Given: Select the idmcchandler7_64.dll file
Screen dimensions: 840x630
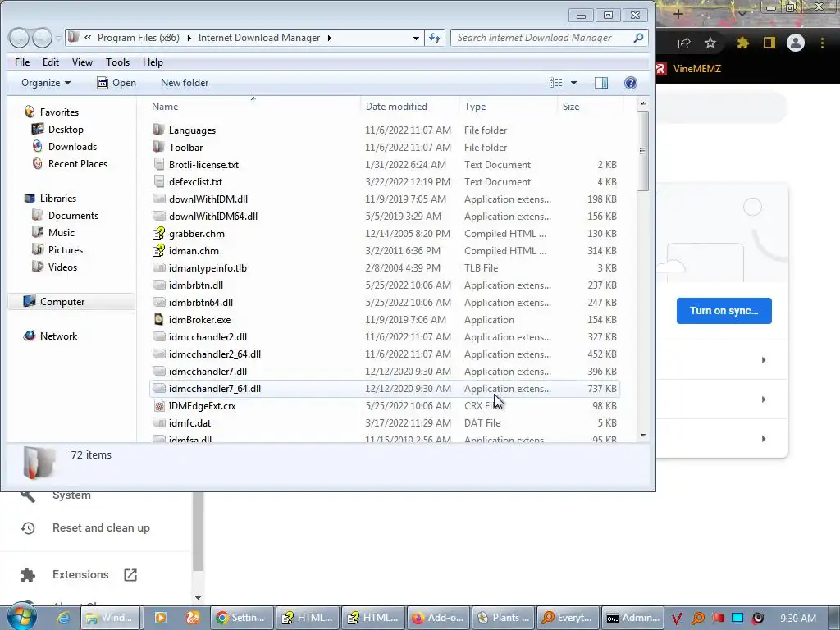Looking at the screenshot, I should click(x=385, y=388).
